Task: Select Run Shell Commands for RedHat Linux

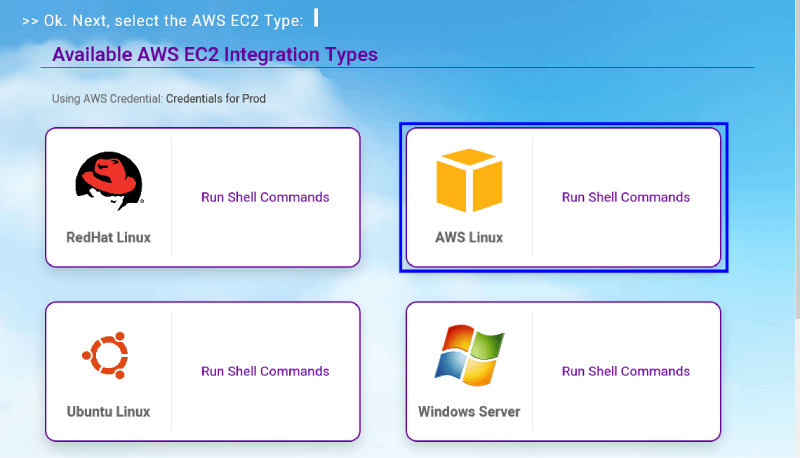Action: (265, 197)
